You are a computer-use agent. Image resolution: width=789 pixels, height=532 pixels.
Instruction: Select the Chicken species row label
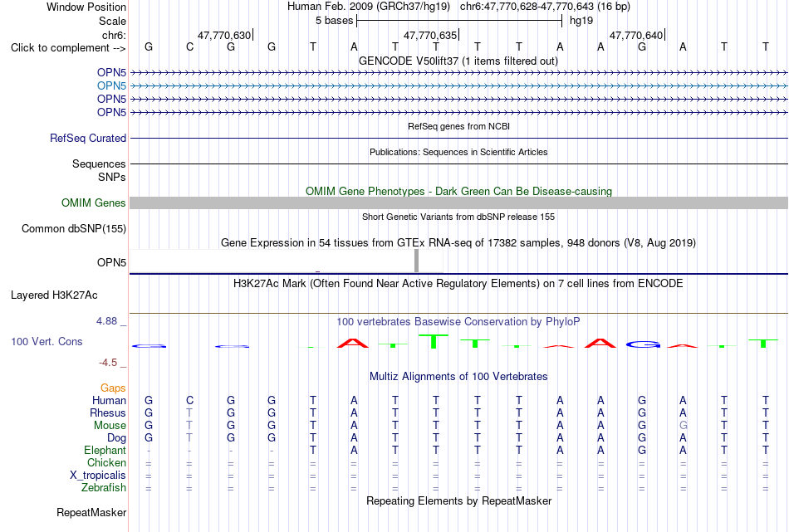(106, 462)
